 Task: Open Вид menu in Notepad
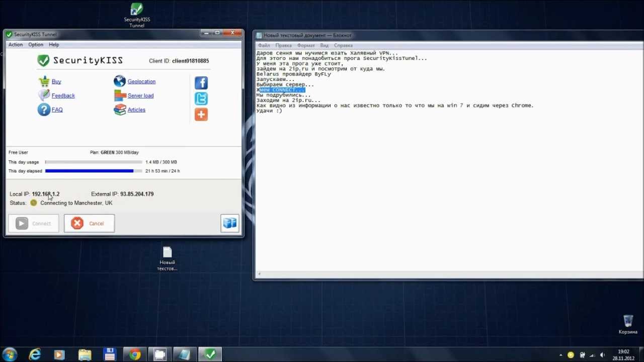[x=325, y=45]
